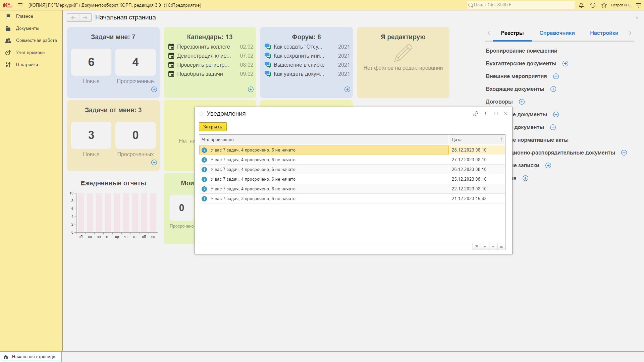Switch to the Настройки tab

[x=604, y=33]
